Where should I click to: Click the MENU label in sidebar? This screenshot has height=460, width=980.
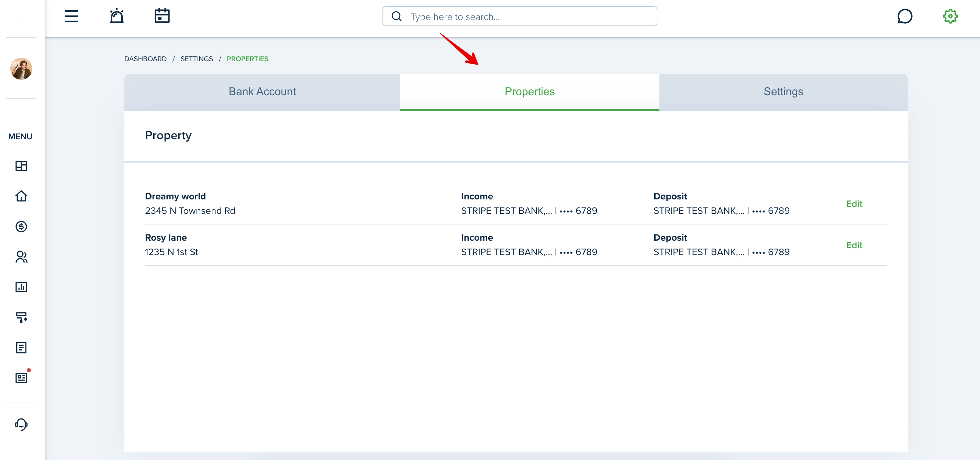pos(21,136)
